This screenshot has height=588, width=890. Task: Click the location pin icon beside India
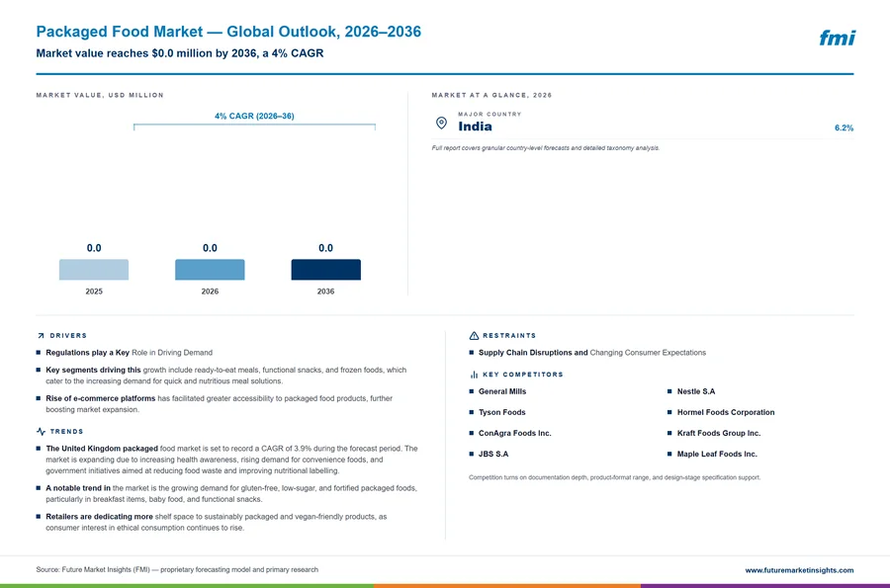tap(441, 123)
